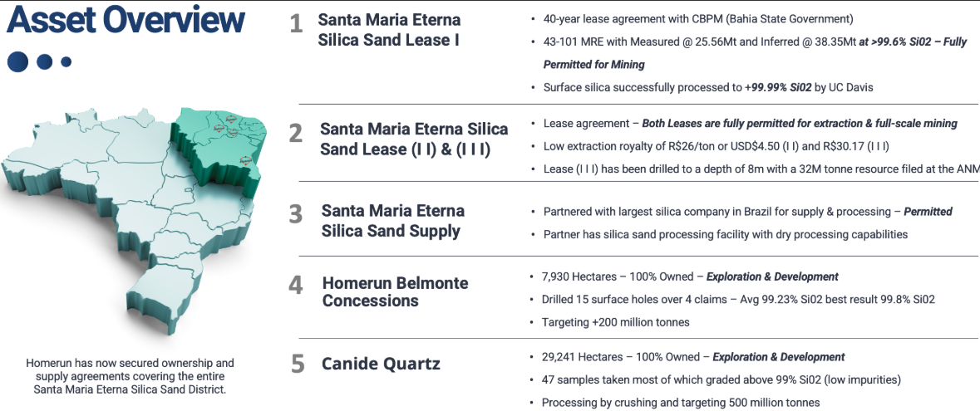Click the 40-year lease agreement bullet
The width and height of the screenshot is (980, 411).
coord(698,18)
